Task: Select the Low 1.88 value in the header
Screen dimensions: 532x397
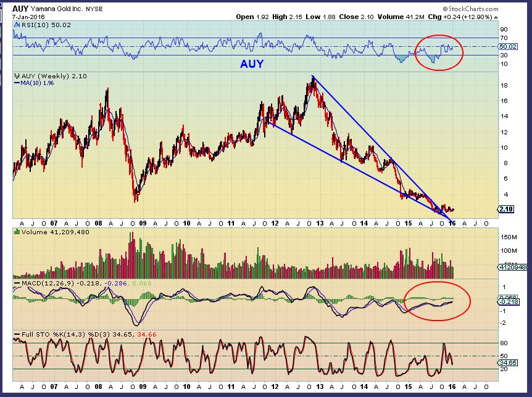Action: coord(320,17)
